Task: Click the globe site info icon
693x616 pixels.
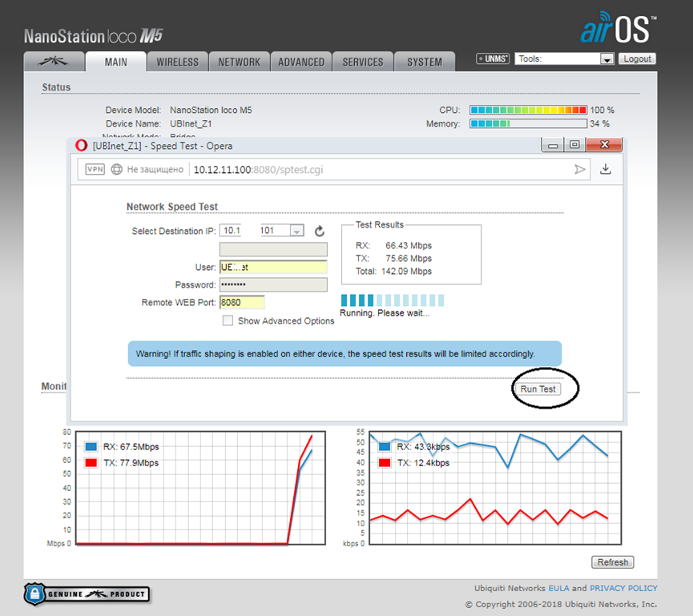Action: [x=116, y=169]
